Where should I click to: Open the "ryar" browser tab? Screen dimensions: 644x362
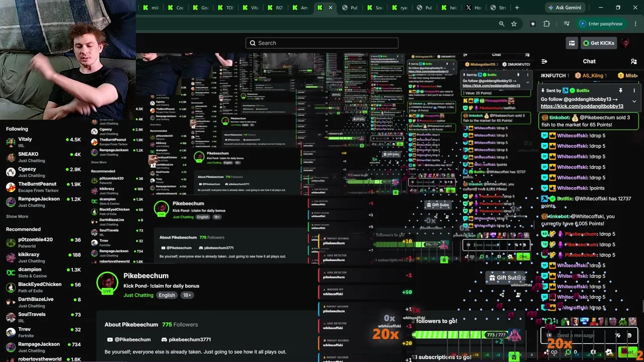pos(400,8)
